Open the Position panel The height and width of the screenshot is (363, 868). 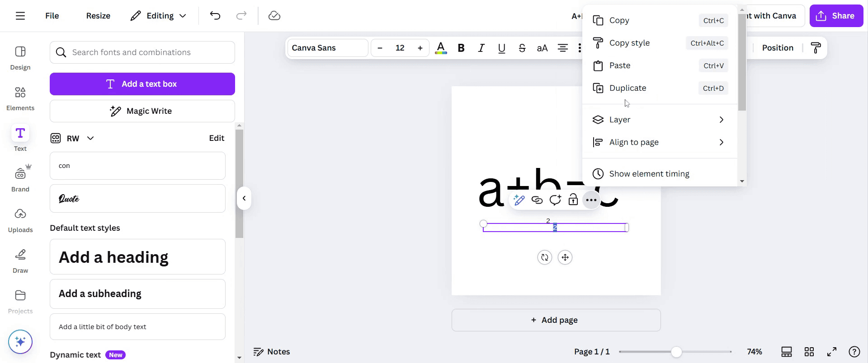pyautogui.click(x=778, y=48)
